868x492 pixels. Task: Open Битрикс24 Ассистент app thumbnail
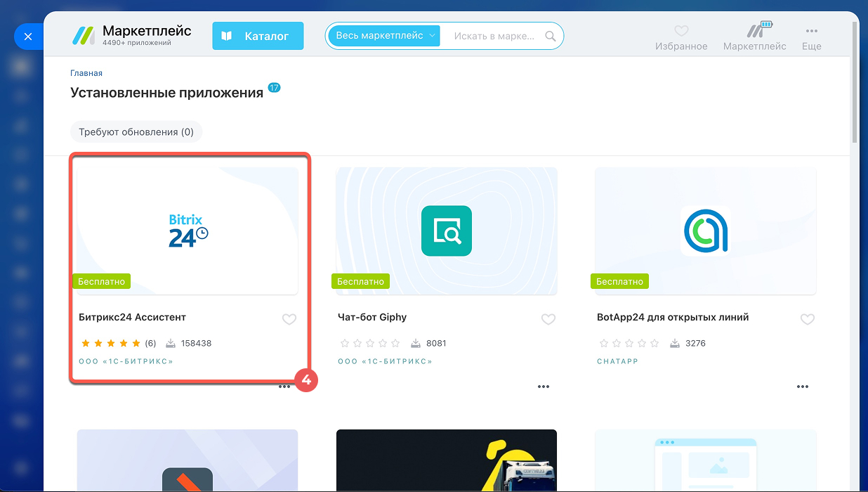pyautogui.click(x=188, y=231)
